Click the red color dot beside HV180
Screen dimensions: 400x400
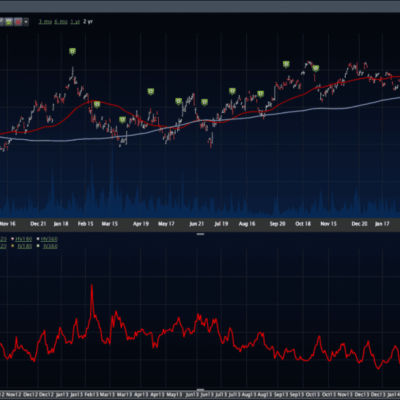[13, 239]
